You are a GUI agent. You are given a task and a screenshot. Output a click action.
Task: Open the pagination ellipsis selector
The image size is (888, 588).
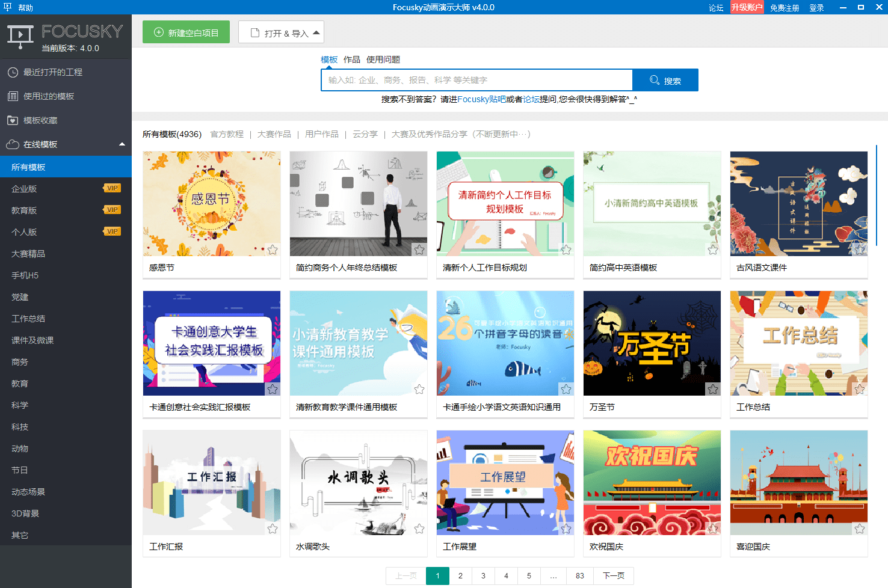coord(553,575)
